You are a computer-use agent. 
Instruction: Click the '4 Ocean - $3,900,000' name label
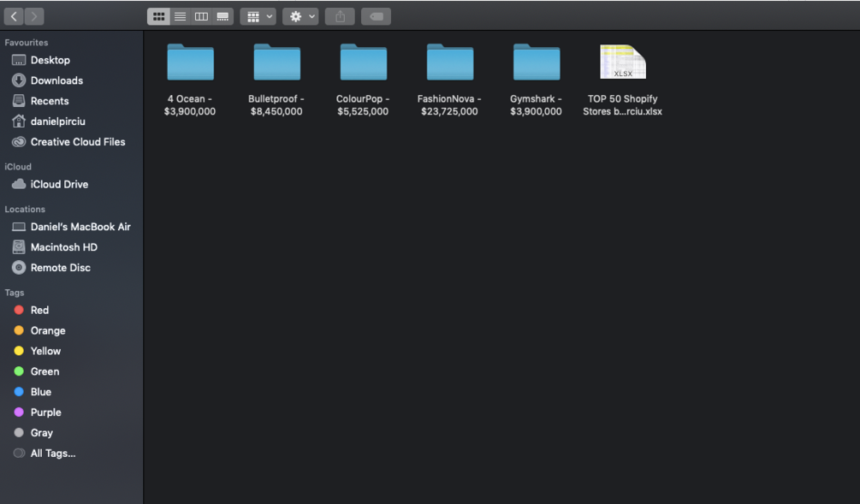(x=190, y=104)
